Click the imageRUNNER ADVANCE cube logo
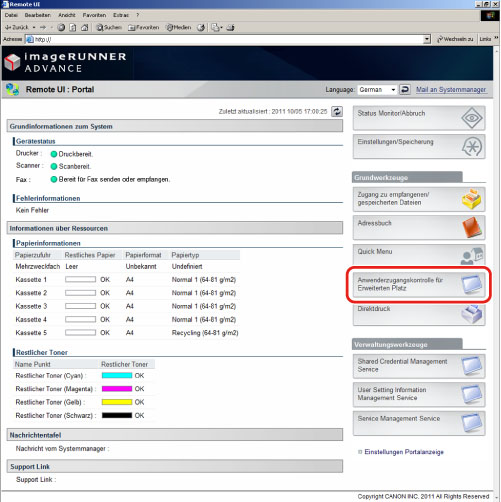Viewport: 501px width, 502px height. (x=12, y=62)
